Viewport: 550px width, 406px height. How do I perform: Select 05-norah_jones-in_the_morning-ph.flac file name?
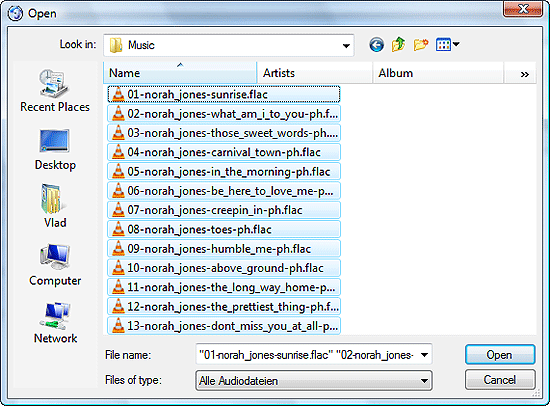[229, 172]
